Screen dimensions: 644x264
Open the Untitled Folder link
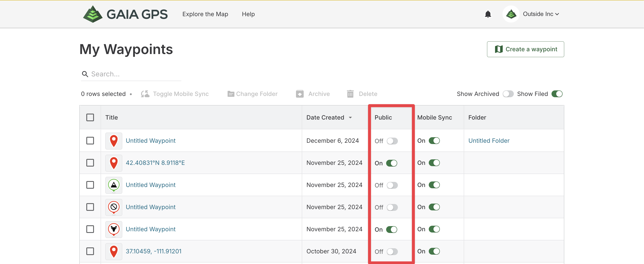pos(489,141)
